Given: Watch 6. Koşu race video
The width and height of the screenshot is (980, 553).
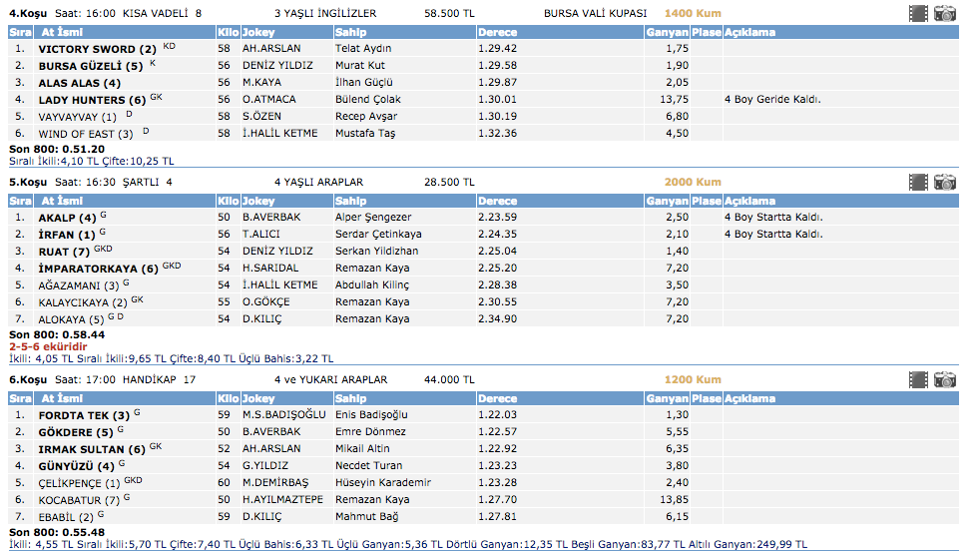Looking at the screenshot, I should tap(918, 380).
